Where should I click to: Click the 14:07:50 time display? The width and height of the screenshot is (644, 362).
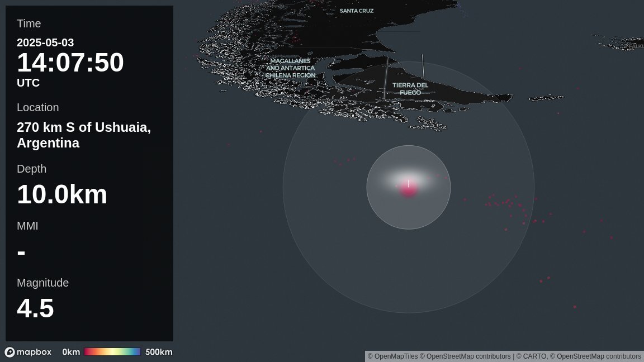(x=70, y=63)
